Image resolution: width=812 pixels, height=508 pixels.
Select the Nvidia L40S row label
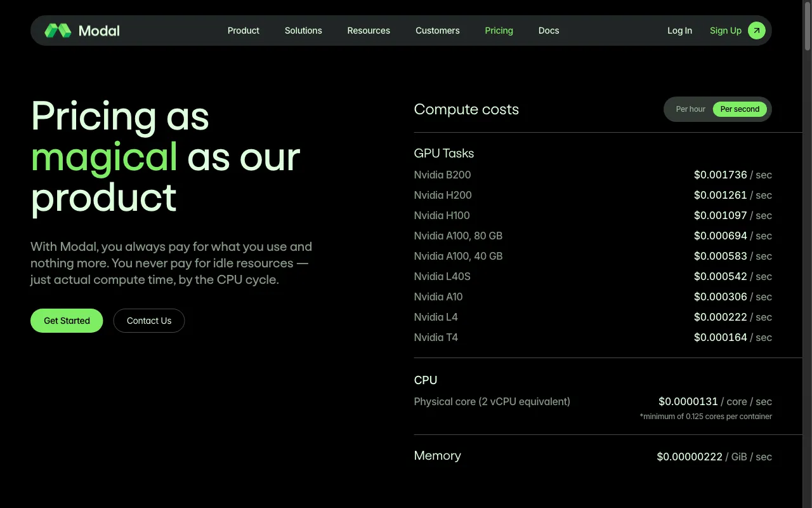tap(442, 276)
